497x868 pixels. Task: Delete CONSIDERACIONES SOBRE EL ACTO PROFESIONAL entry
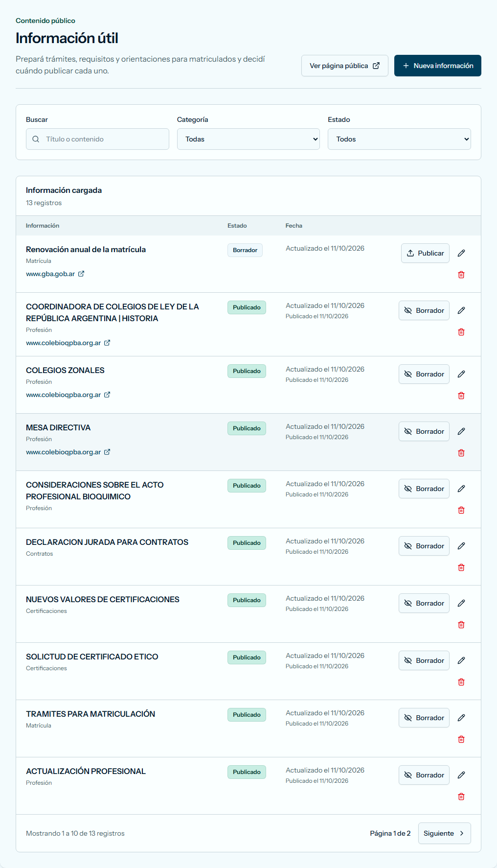click(461, 510)
